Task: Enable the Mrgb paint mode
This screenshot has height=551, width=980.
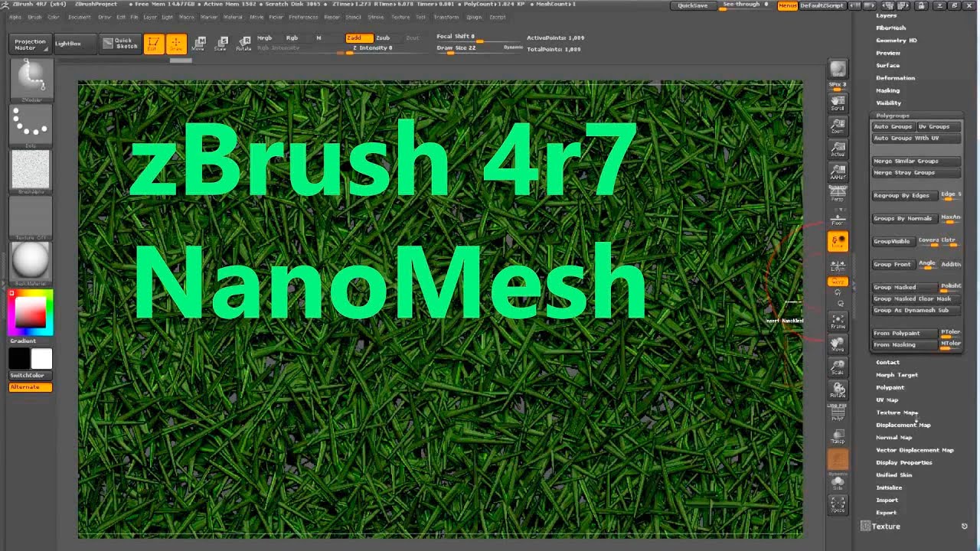Action: 265,37
